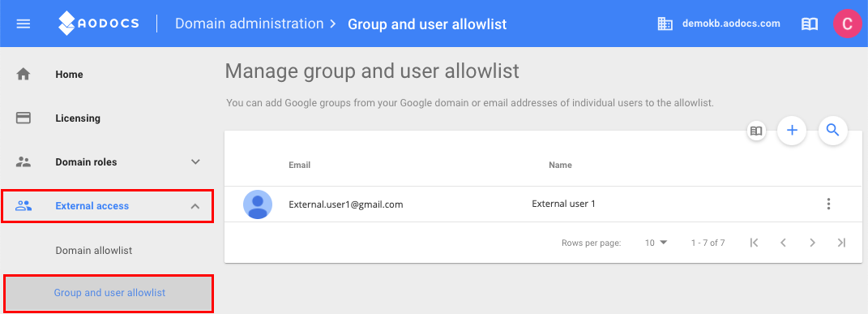The height and width of the screenshot is (314, 868).
Task: Open the user account avatar C
Action: [x=847, y=24]
